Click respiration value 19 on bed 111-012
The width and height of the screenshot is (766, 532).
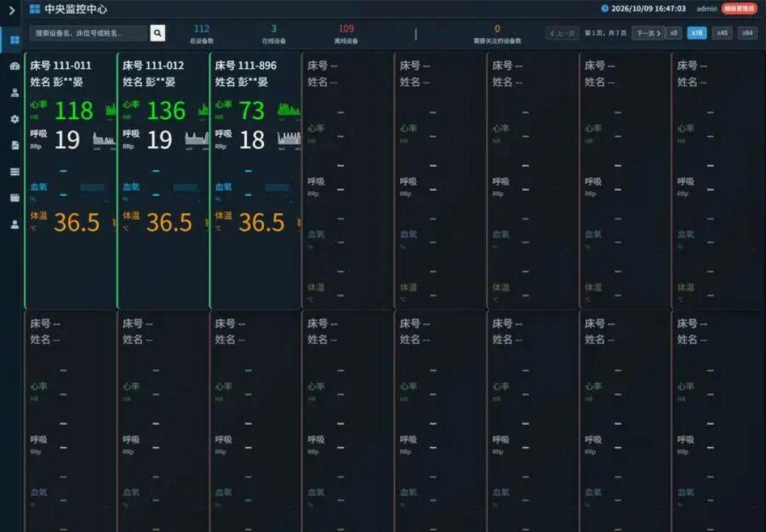tap(160, 140)
